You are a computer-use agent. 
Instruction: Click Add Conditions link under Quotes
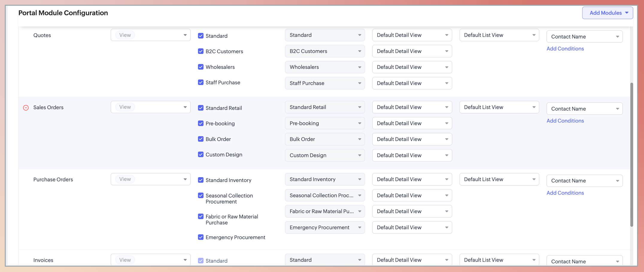pos(565,49)
